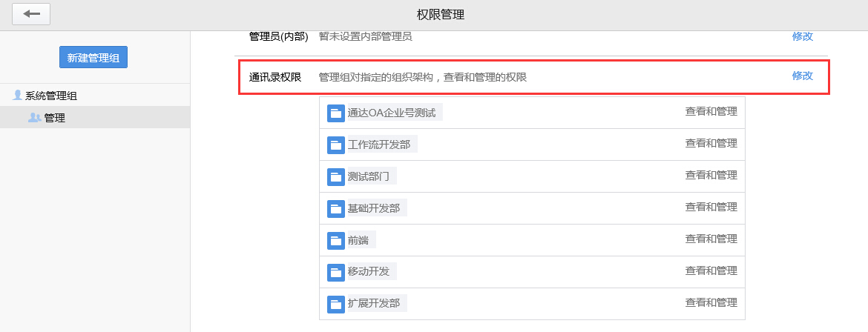Click 查看和管理 permission for 前端
This screenshot has width=868, height=332.
pyautogui.click(x=711, y=239)
